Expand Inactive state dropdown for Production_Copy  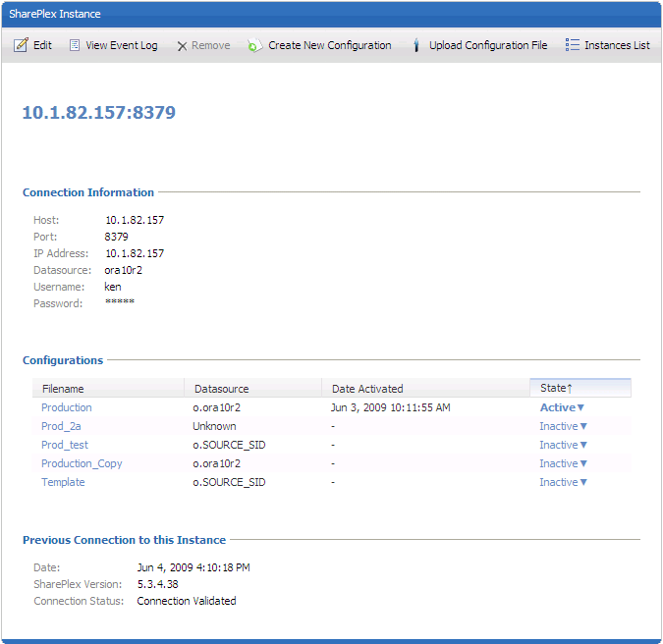(x=563, y=463)
